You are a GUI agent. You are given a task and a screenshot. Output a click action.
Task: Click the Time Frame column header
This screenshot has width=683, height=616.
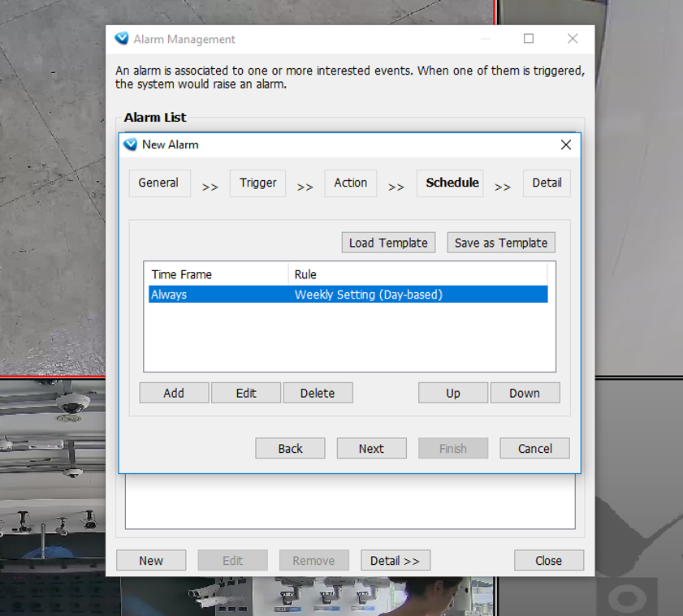216,274
